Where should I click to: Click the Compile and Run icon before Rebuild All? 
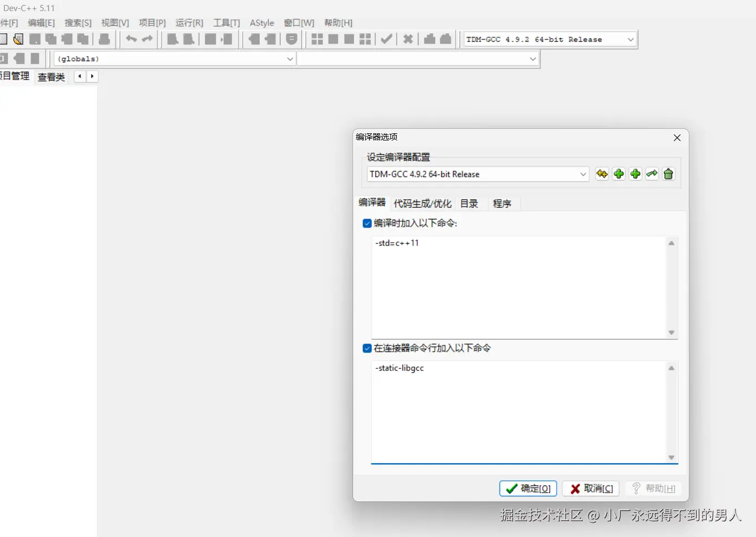(x=349, y=39)
